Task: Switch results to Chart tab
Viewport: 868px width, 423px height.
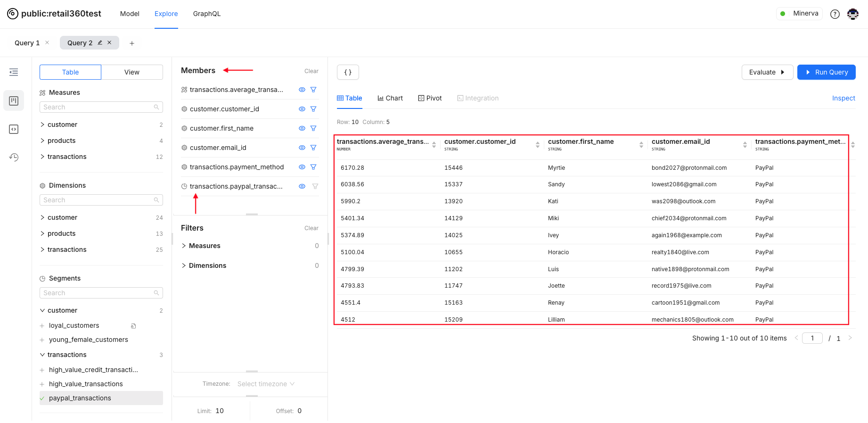Action: pyautogui.click(x=390, y=98)
